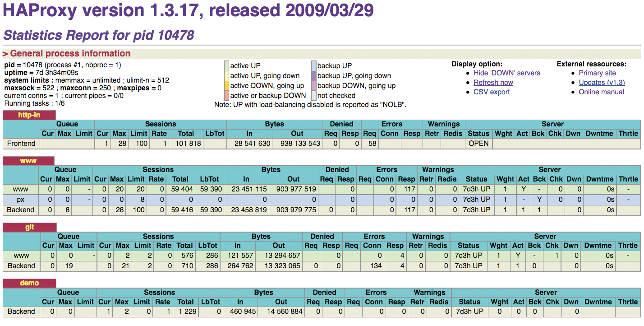Image resolution: width=644 pixels, height=326 pixels.
Task: Select the demo proxy title
Action: (x=30, y=283)
